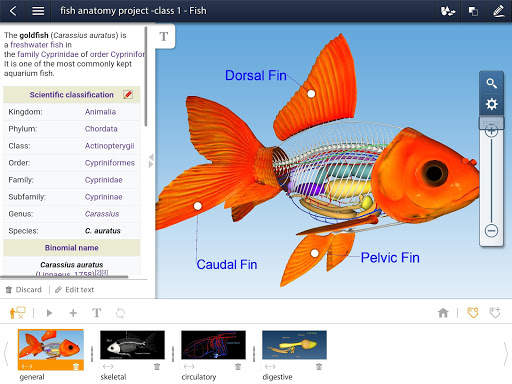Click the arrows icon under digestive thumbnail
The height and width of the screenshot is (384, 512).
tap(270, 367)
